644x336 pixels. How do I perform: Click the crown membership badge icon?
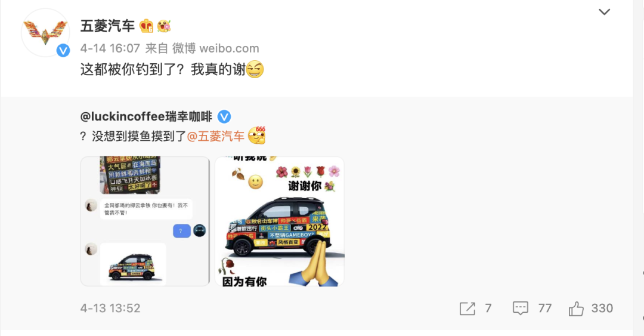pos(146,26)
